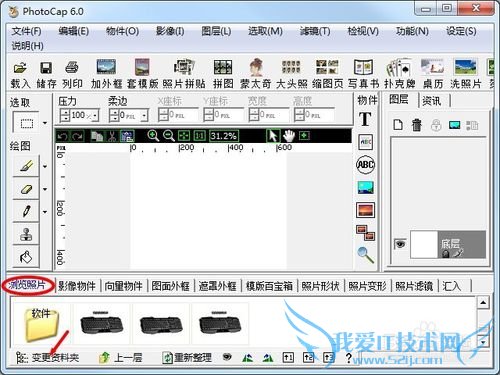
Task: Select the paint bucket fill tool
Action: [26, 257]
